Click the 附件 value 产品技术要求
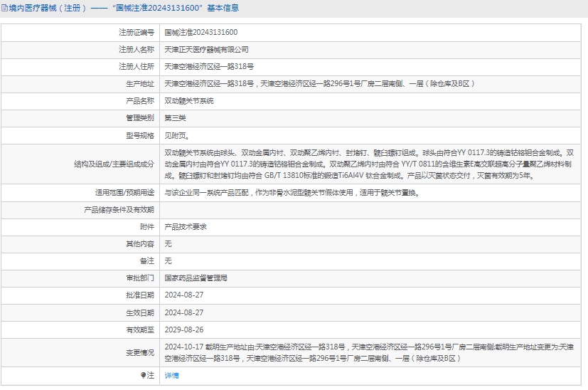This screenshot has height=390, width=588. coord(185,227)
